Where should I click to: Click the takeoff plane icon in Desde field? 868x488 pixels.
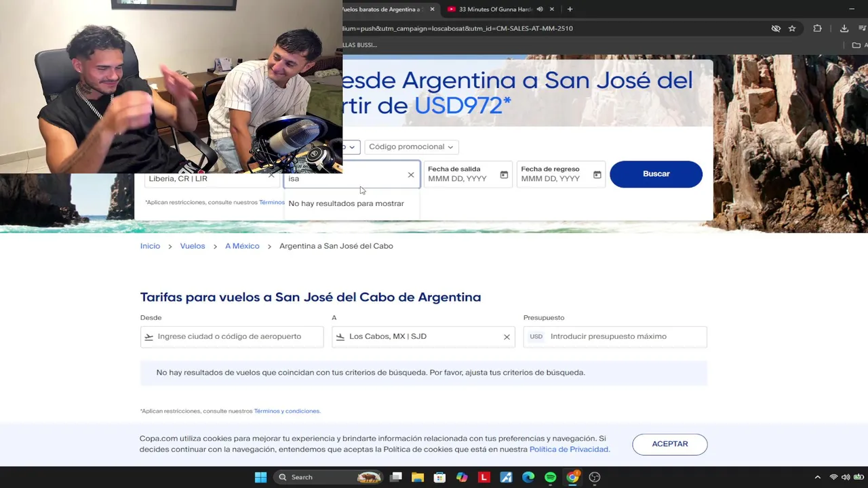point(149,337)
